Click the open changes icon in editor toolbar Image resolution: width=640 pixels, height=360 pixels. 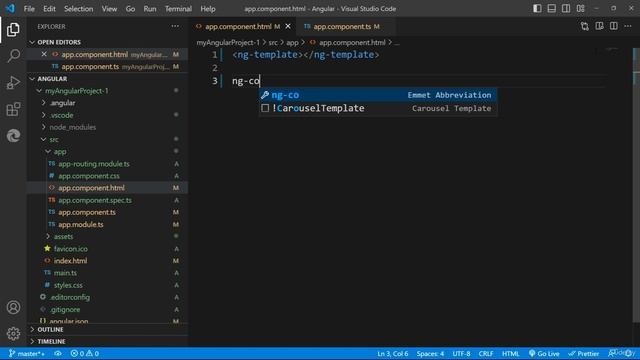584,26
